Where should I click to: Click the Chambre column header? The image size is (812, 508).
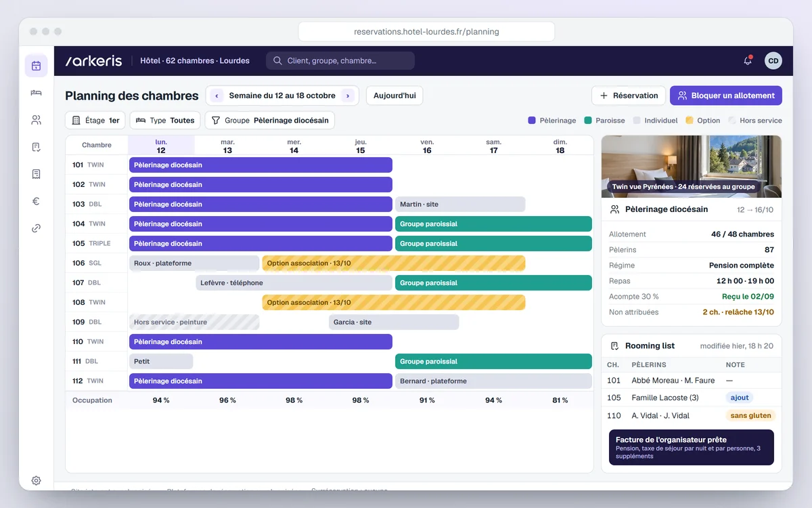click(97, 145)
